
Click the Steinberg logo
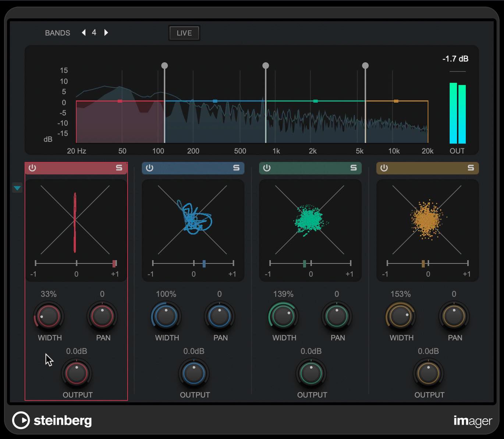[52, 420]
